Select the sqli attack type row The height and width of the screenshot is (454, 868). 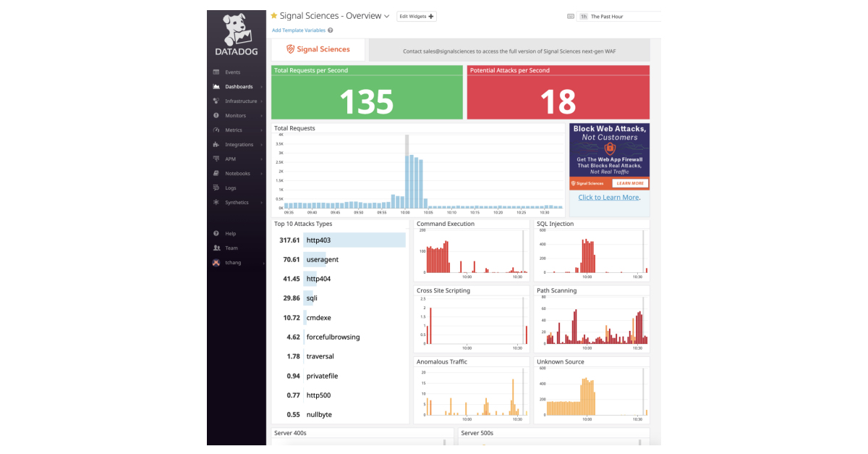coord(339,298)
